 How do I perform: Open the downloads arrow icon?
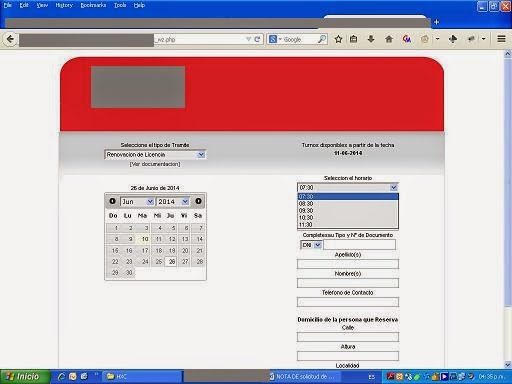point(371,39)
